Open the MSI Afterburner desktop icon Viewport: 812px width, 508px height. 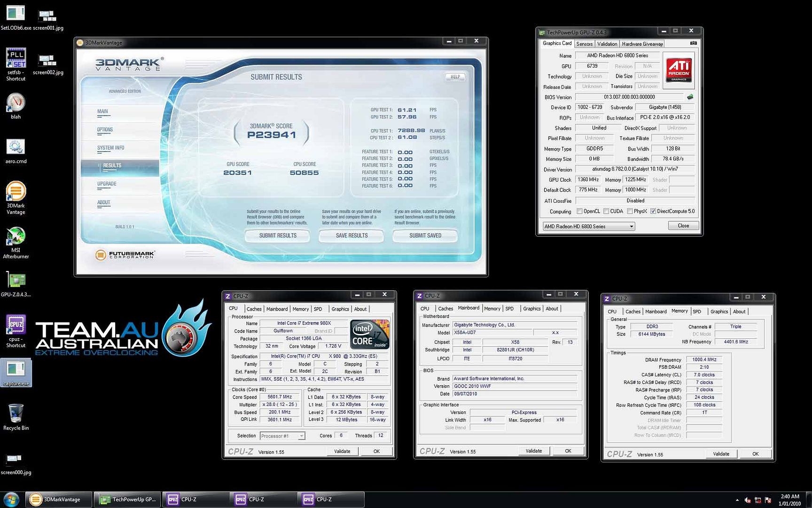coord(16,237)
